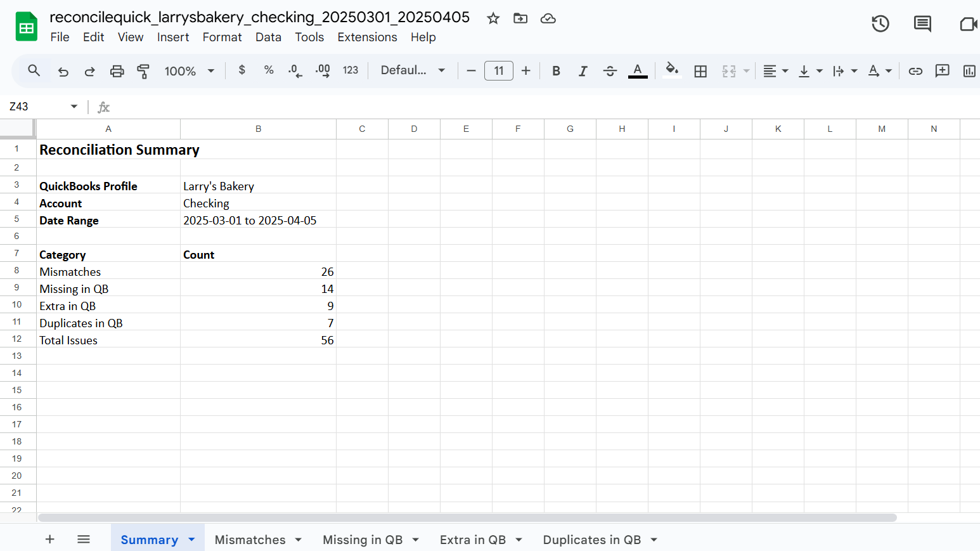This screenshot has width=980, height=551.
Task: Open the Help menu
Action: 423,37
